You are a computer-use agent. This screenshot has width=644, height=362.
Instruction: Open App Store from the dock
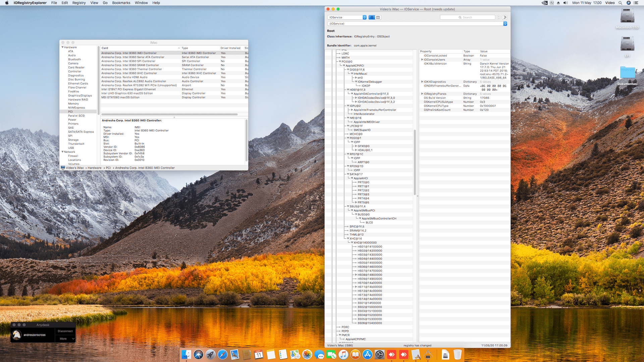click(368, 355)
